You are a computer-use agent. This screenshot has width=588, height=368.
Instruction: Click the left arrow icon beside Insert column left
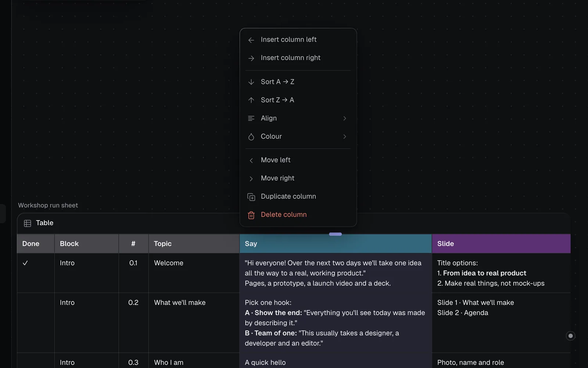tap(251, 40)
